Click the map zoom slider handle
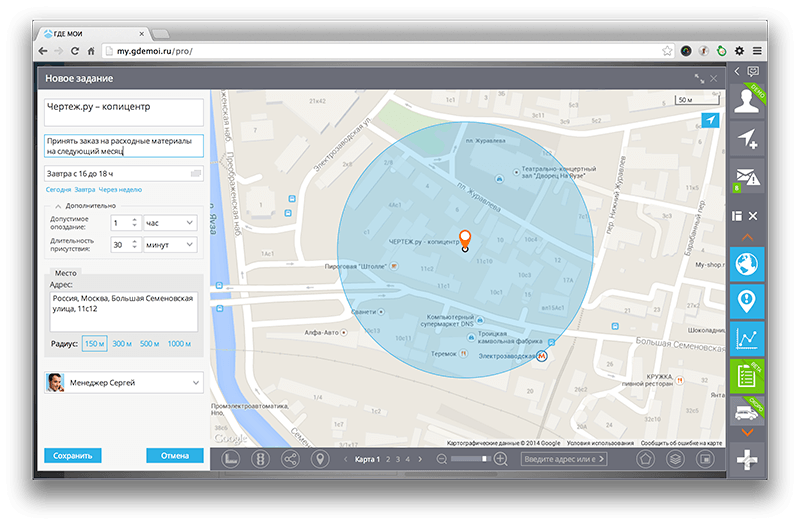 pos(484,459)
